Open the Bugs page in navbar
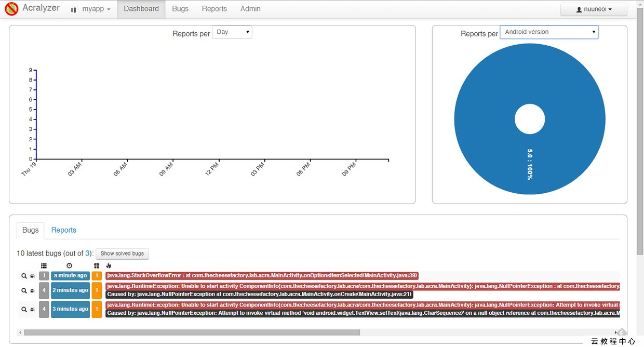 coord(180,9)
